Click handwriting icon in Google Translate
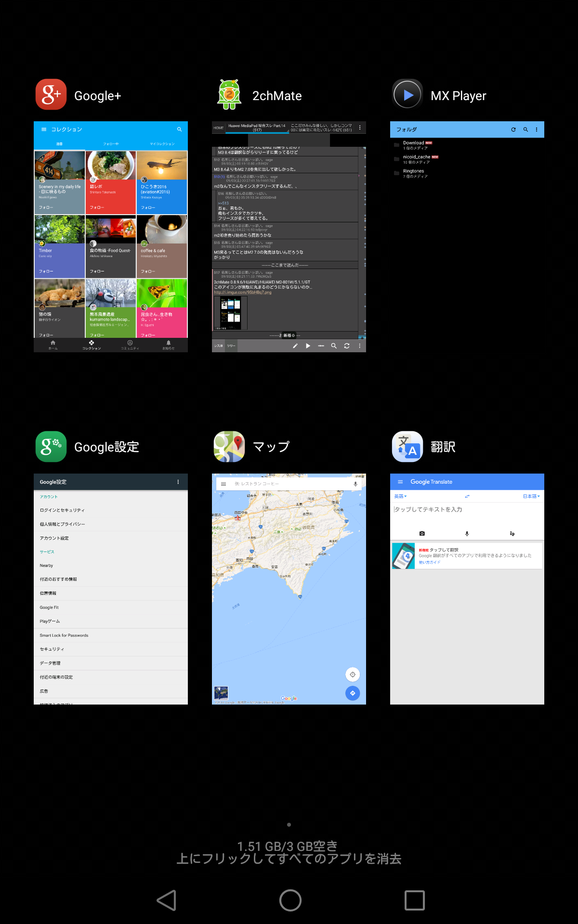Viewport: 578px width, 924px height. point(512,533)
